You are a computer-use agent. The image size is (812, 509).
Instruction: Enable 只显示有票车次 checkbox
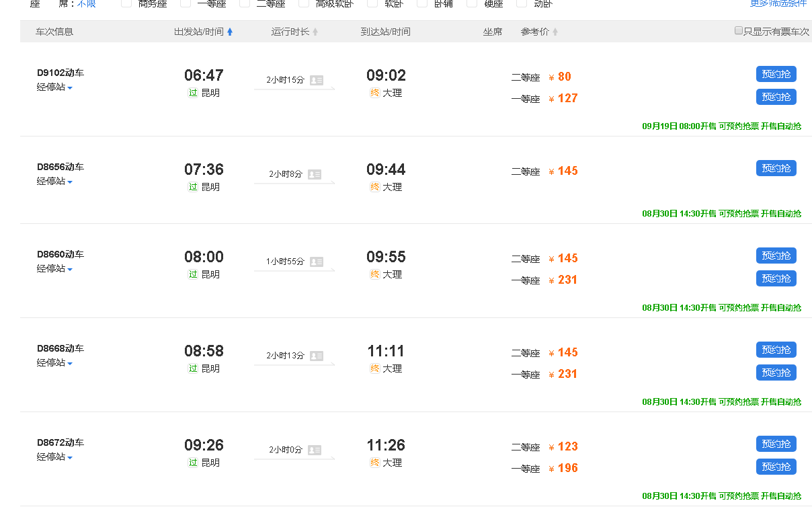[x=739, y=31]
